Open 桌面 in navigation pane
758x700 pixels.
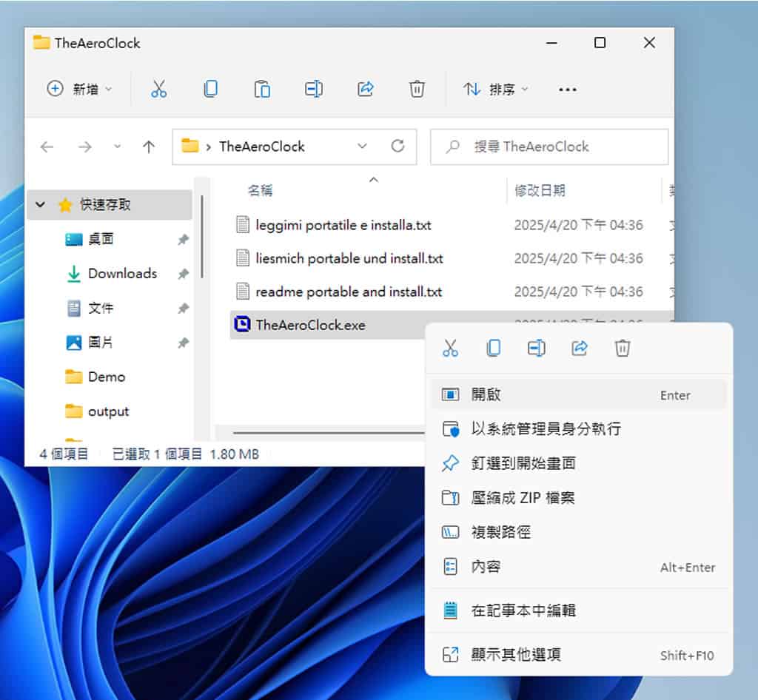(x=101, y=239)
